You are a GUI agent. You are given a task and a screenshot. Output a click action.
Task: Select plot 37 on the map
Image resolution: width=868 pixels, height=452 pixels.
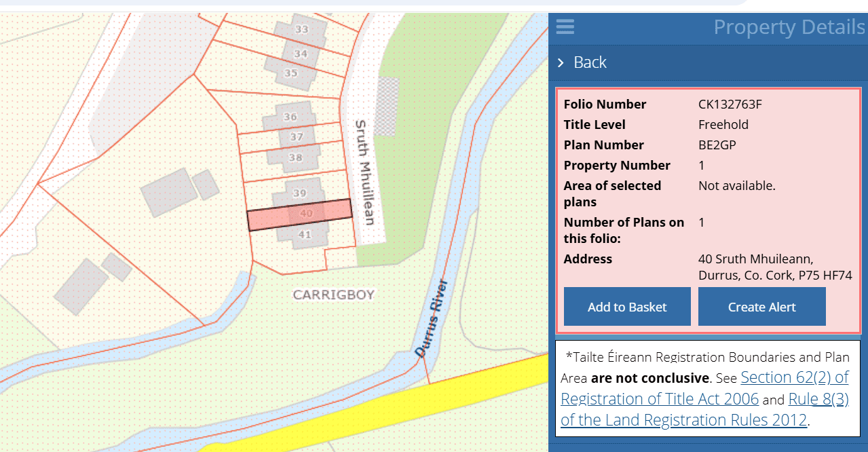[x=297, y=137]
